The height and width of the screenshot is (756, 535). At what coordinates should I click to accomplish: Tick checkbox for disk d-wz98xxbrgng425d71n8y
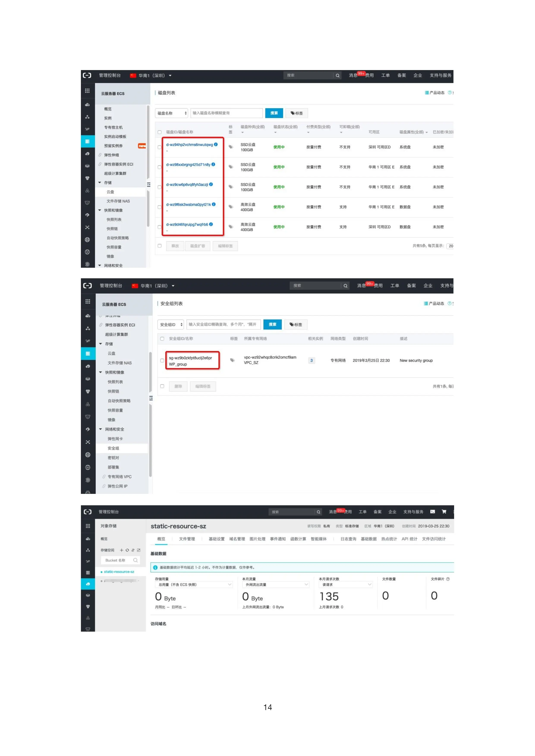click(159, 167)
